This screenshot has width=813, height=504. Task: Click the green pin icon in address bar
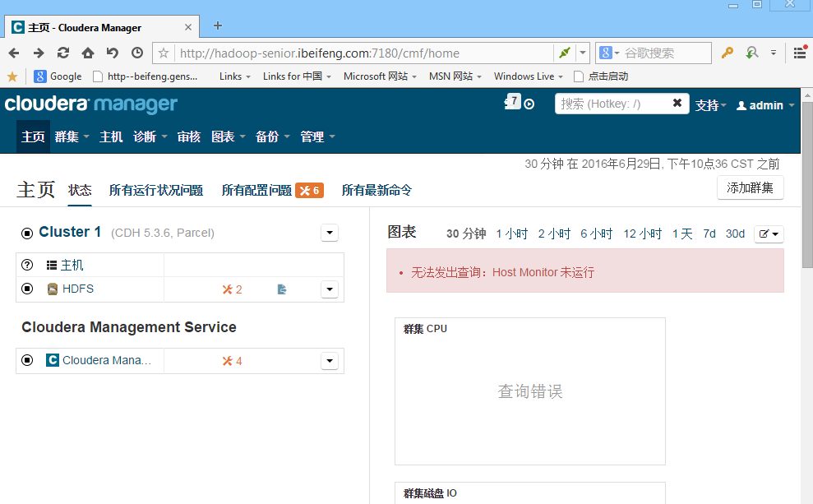(565, 53)
